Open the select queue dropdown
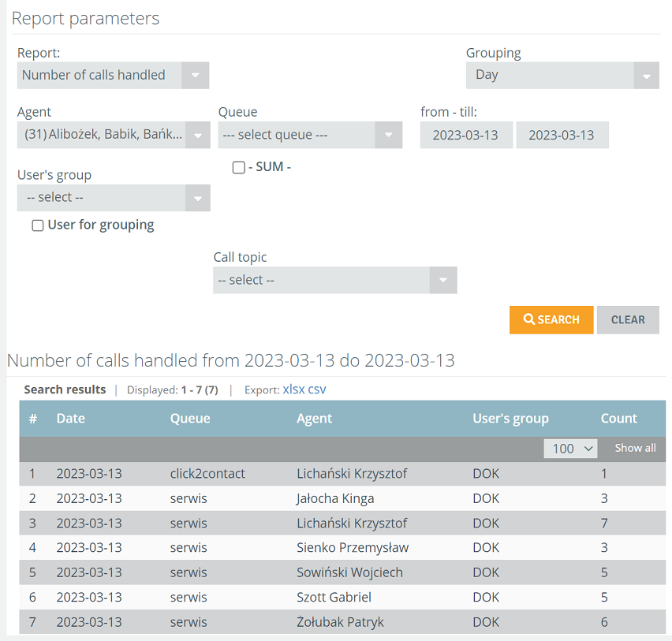Viewport: 672px width, 641px height. pyautogui.click(x=310, y=135)
